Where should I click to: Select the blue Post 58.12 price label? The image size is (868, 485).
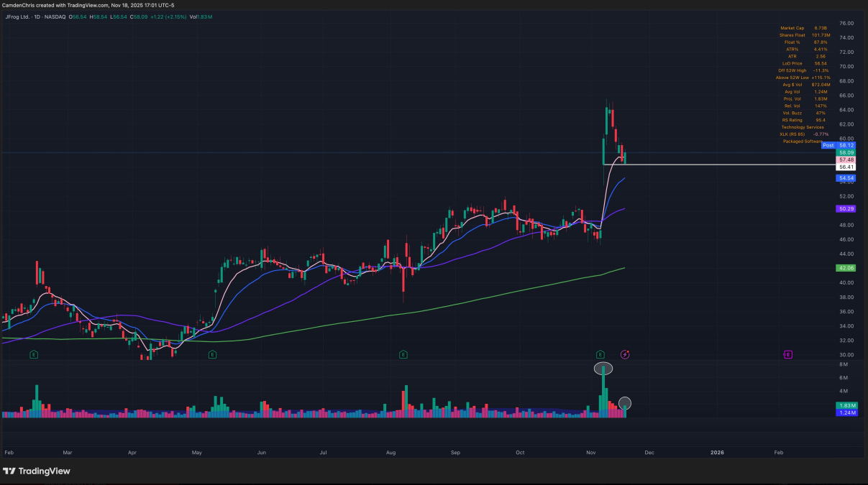(837, 145)
